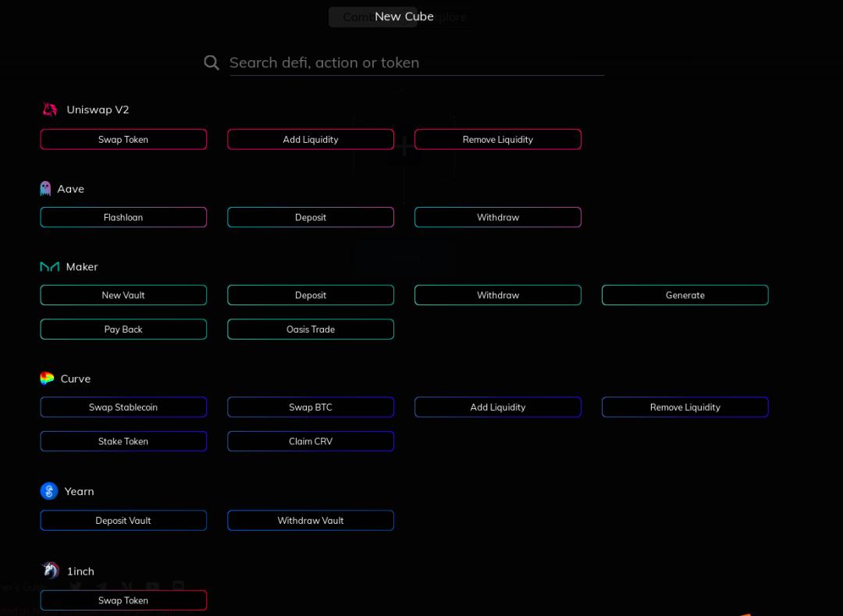Choose Uniswap V2 Add Liquidity
Screen dimensions: 843x616
pos(311,139)
